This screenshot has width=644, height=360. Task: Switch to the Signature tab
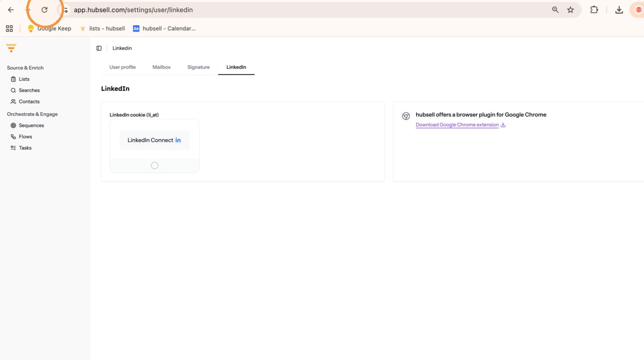(198, 67)
